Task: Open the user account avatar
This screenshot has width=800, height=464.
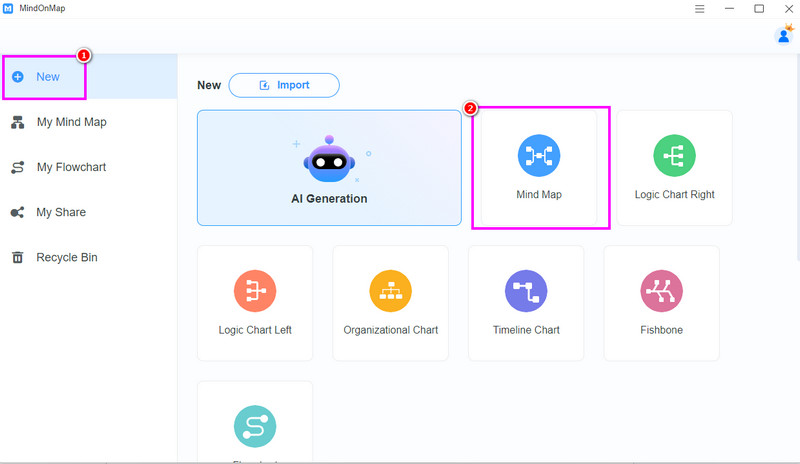Action: [784, 36]
